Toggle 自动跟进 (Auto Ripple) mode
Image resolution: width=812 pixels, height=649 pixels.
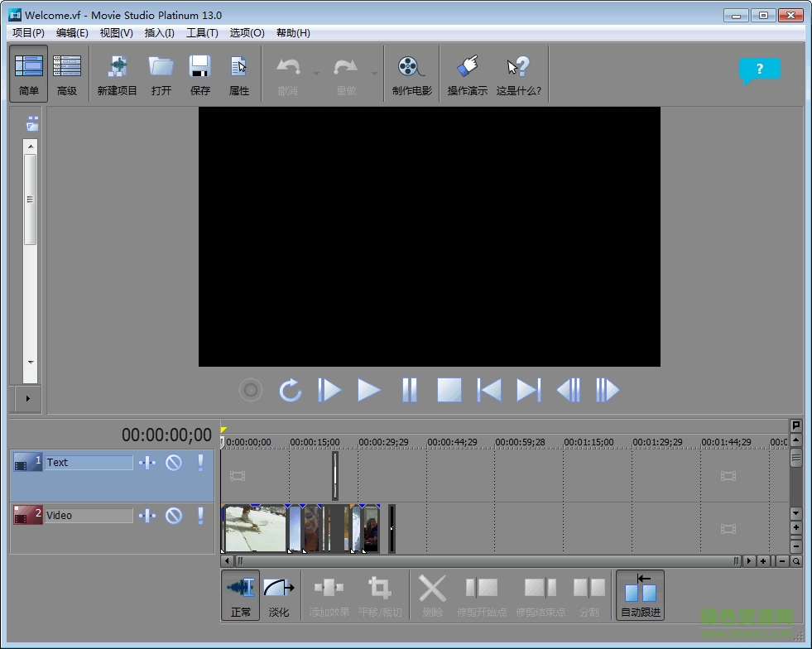point(639,594)
